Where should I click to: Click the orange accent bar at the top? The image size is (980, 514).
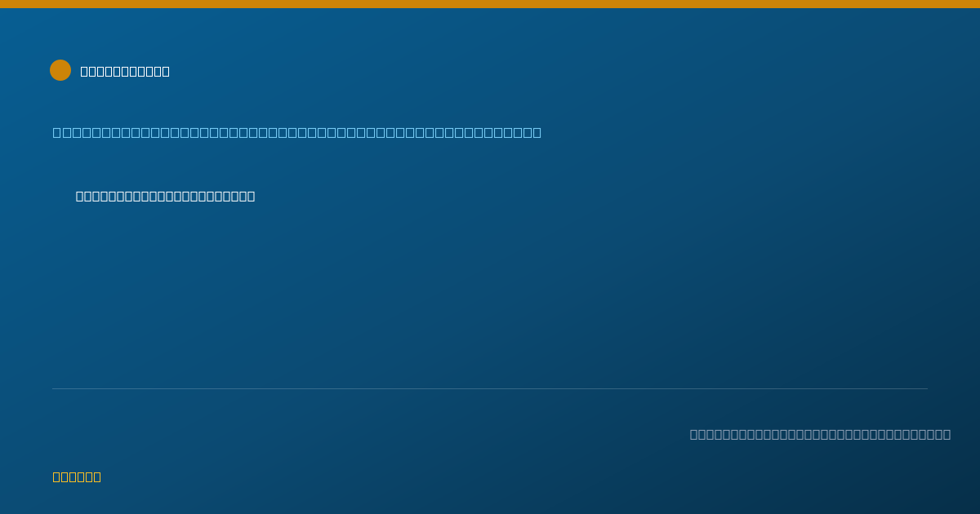[x=490, y=4]
